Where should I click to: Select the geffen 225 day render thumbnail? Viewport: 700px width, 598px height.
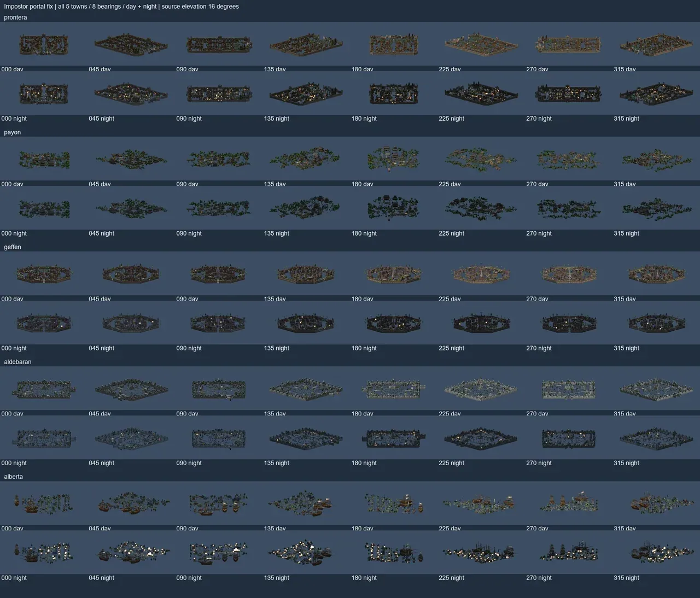(x=481, y=273)
